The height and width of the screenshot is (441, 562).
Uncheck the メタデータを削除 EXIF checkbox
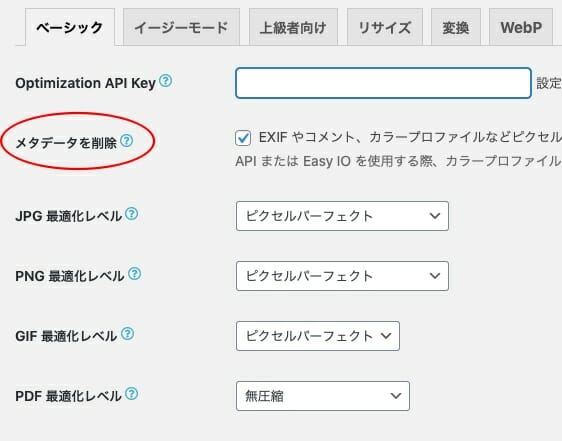coord(243,138)
